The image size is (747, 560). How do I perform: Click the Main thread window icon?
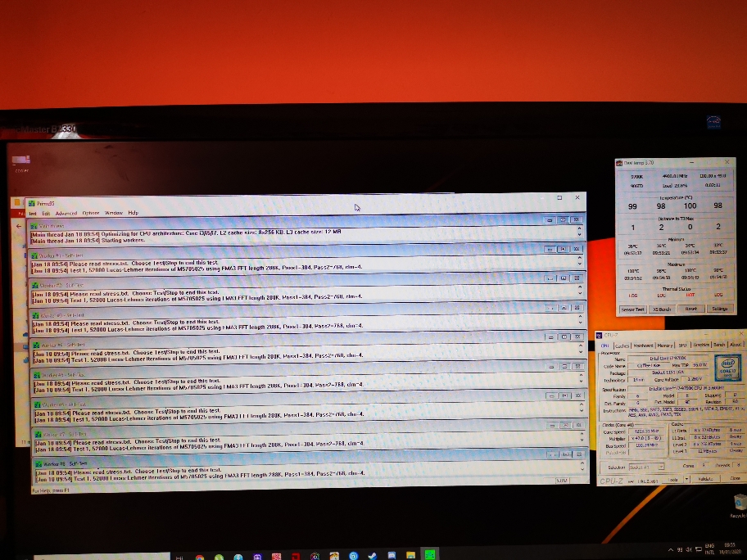34,226
